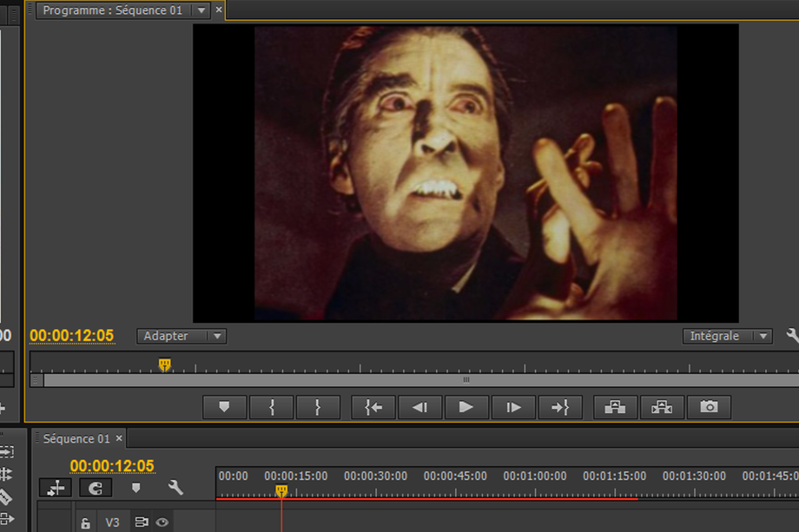Add a marker in the timeline

(x=135, y=489)
